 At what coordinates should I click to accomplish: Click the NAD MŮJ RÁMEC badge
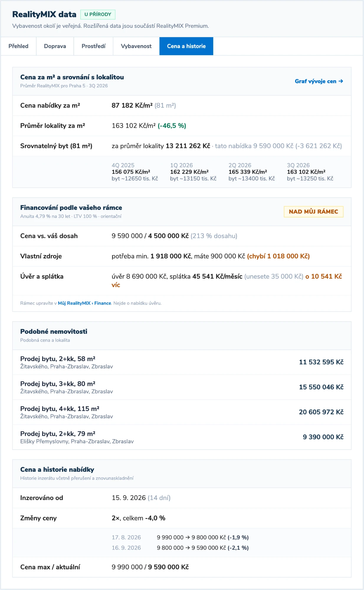[x=314, y=212]
